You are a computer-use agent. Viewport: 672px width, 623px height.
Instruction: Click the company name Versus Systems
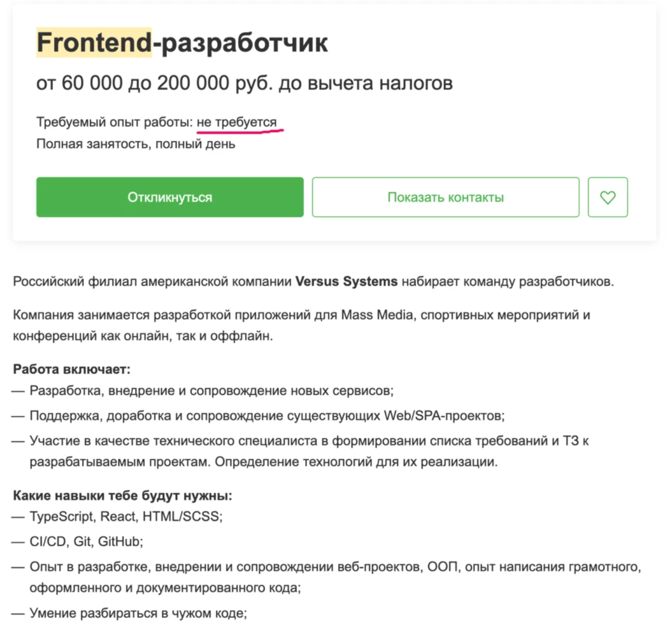pyautogui.click(x=347, y=281)
